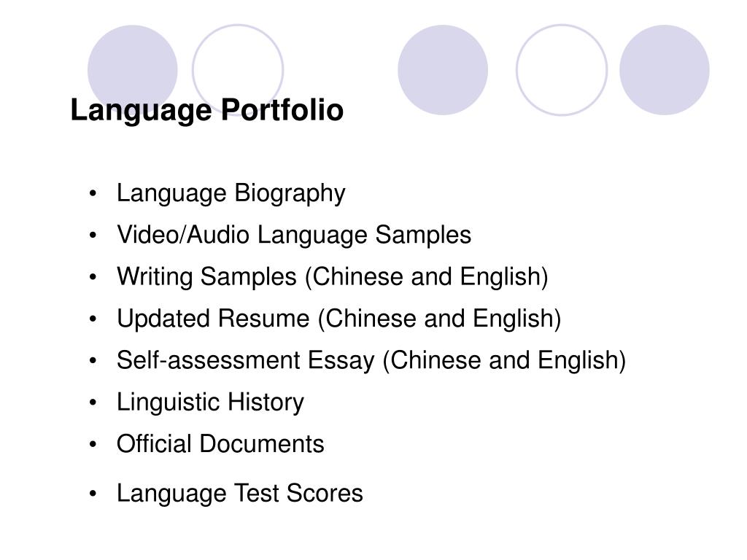Click the Language Test Scores line

[x=239, y=494]
